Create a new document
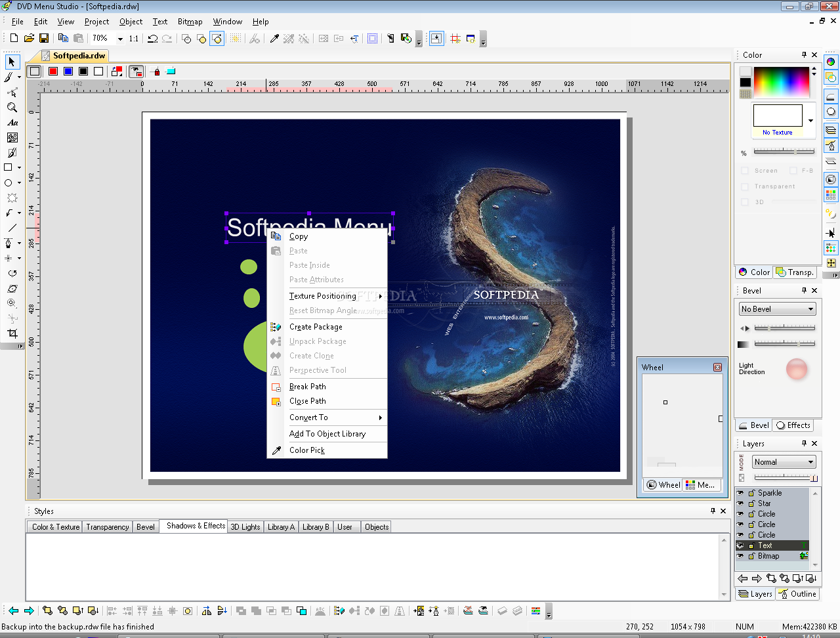840x638 pixels. (x=14, y=39)
